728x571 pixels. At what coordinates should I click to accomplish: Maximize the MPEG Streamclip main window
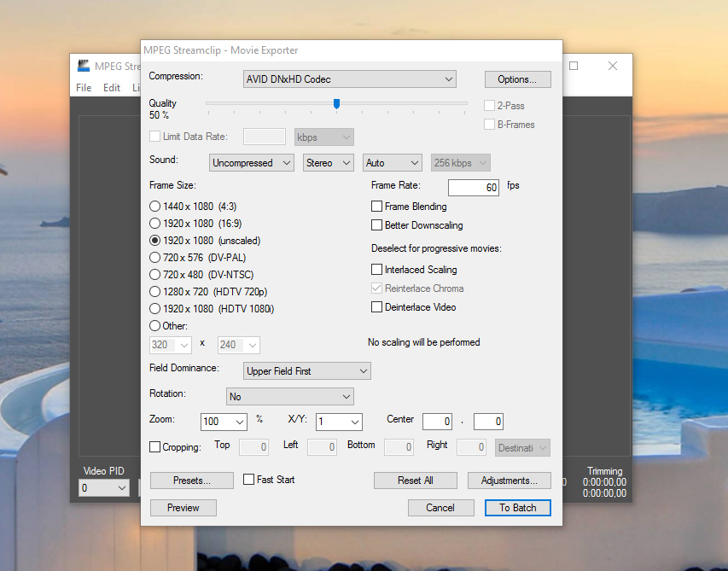tap(574, 66)
